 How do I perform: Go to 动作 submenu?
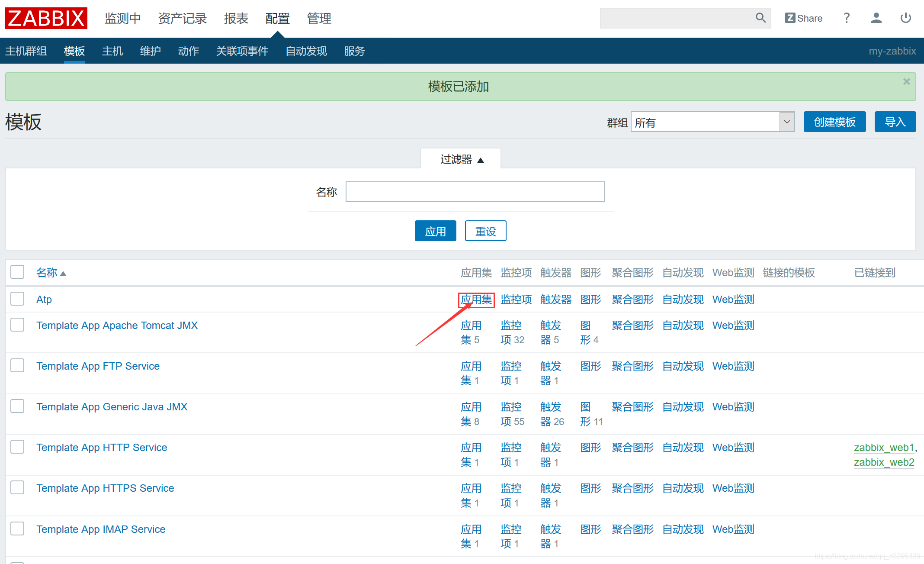(189, 51)
